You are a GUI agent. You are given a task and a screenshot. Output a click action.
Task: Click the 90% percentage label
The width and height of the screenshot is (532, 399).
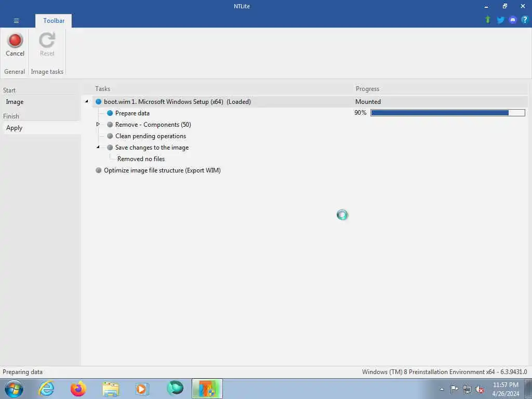coord(361,113)
